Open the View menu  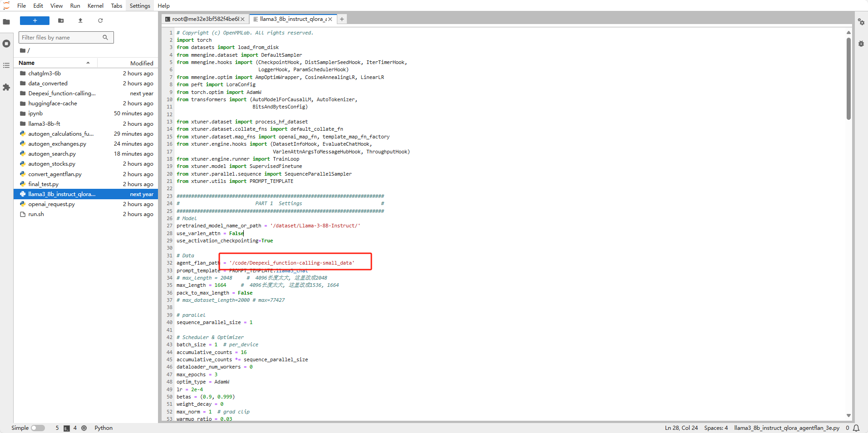coord(57,5)
